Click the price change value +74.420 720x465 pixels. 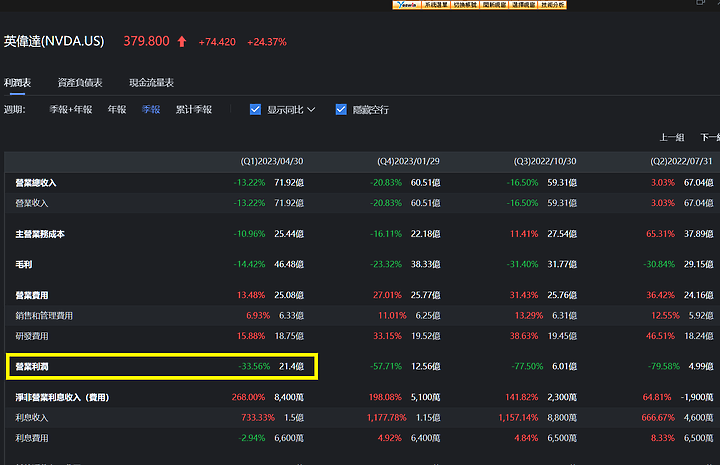click(217, 42)
